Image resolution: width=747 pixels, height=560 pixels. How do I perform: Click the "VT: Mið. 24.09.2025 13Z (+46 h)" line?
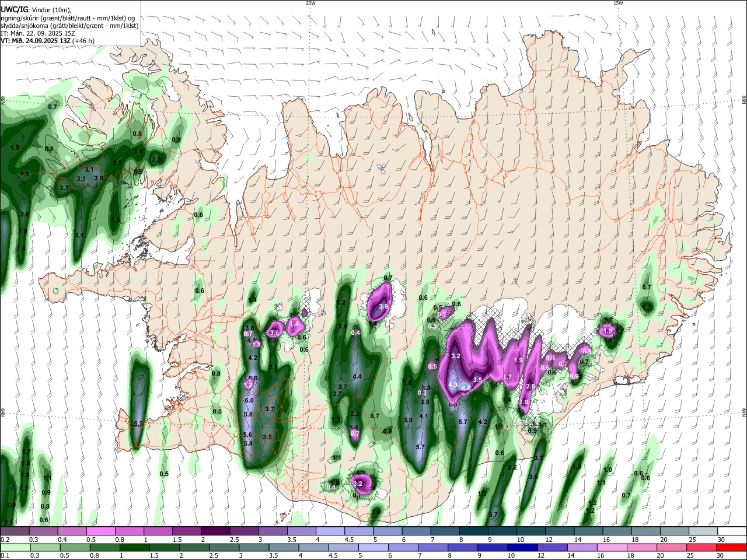[x=47, y=41]
